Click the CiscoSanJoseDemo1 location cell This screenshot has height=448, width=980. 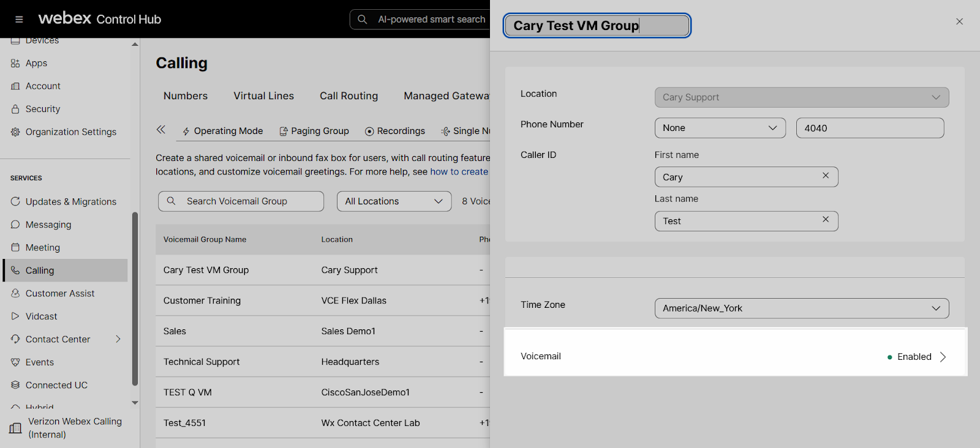366,392
